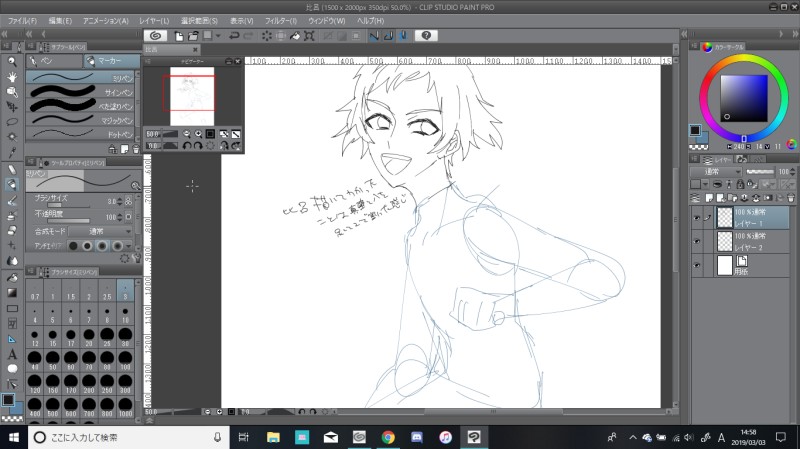Image resolution: width=800 pixels, height=449 pixels.
Task: Switch to the マーカー sub tool tab
Action: 112,61
